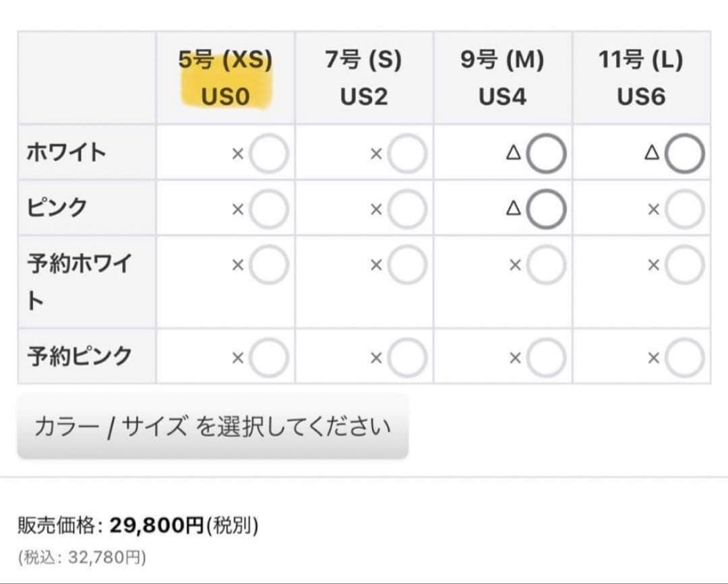Click the highlighted 5号 (XS) US0 header

click(x=225, y=78)
